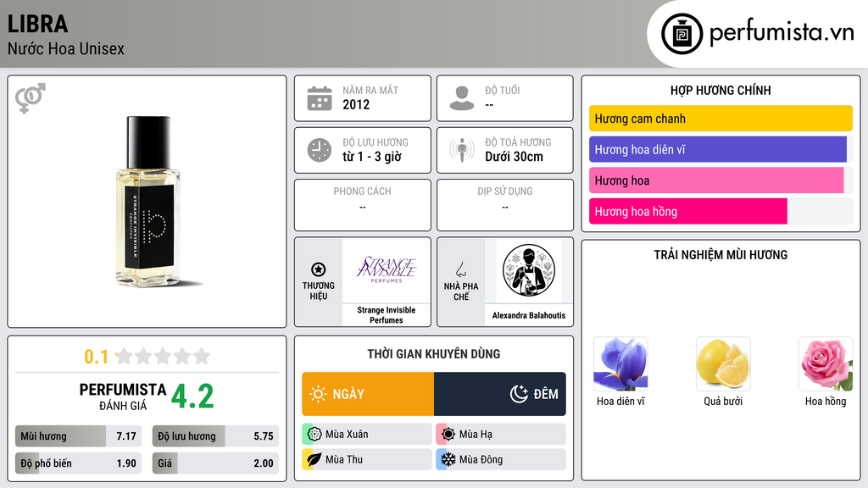
Task: Click the Alexandra Balahoutis name text
Action: tap(529, 315)
